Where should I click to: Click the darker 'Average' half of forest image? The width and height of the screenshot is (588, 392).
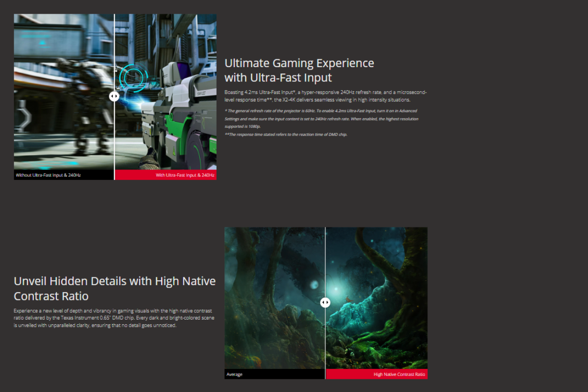click(x=274, y=298)
